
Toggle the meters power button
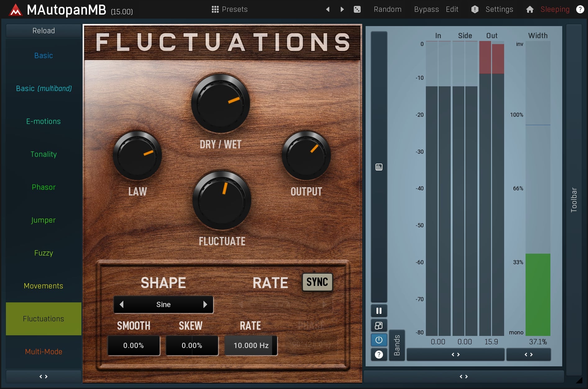coord(379,340)
